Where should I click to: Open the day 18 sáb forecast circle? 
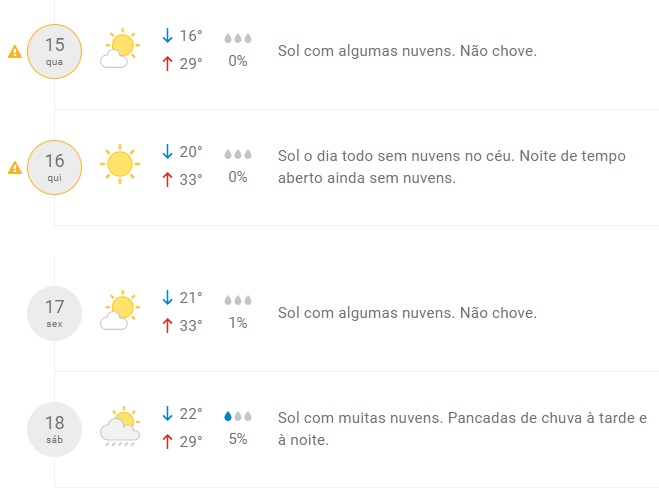pos(54,429)
